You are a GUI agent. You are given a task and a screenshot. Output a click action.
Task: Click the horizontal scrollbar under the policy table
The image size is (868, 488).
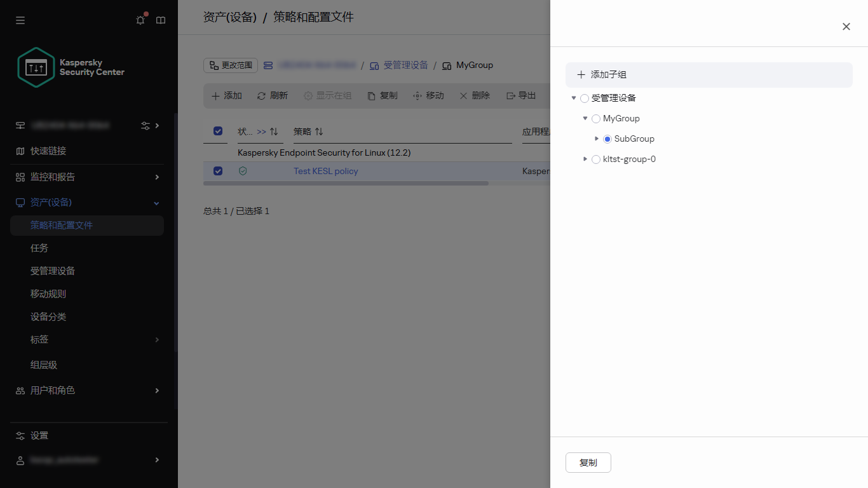tap(343, 184)
